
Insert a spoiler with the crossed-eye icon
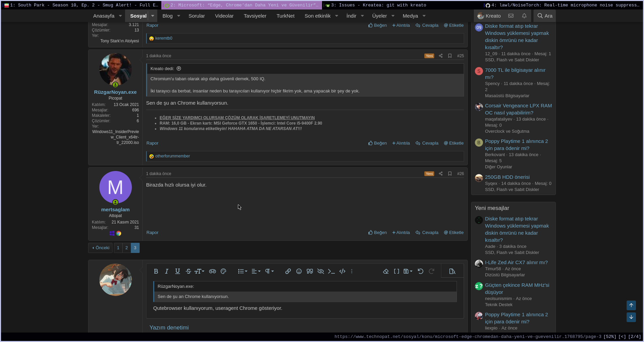click(x=321, y=271)
